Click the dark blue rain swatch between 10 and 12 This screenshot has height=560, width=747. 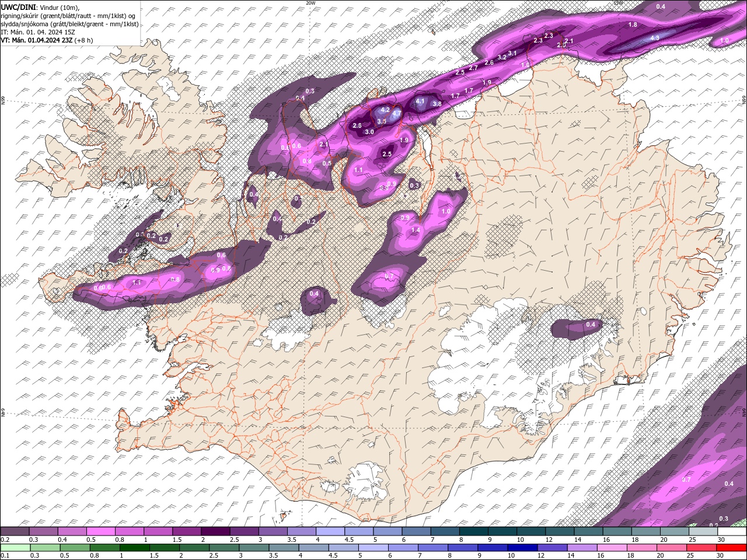coord(522,547)
